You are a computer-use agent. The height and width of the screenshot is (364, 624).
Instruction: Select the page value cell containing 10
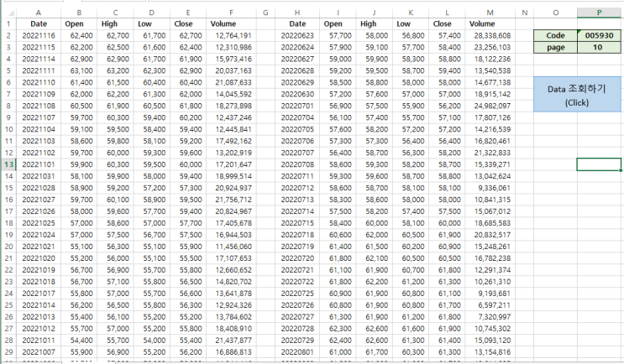point(599,47)
